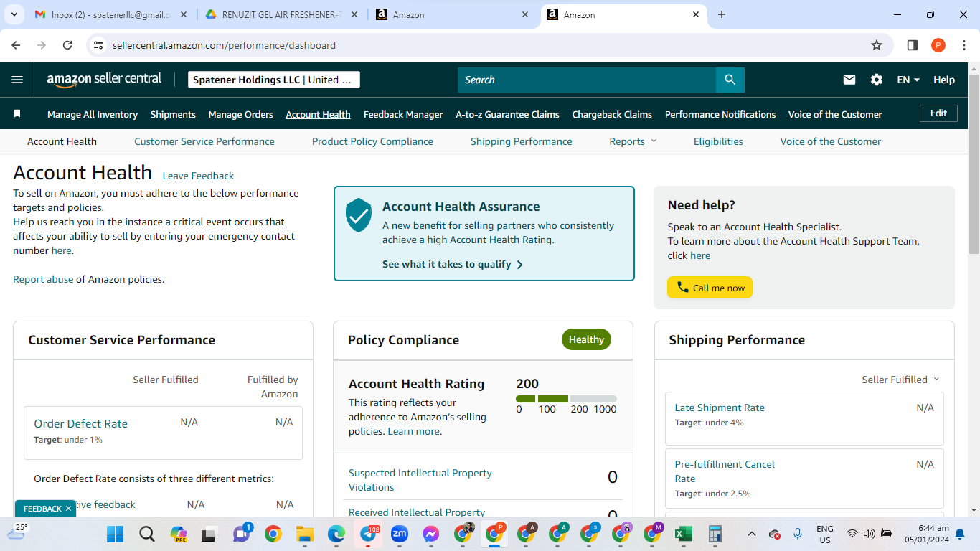This screenshot has height=551, width=980.
Task: Click the Edit button in favorites bar
Action: [x=938, y=113]
